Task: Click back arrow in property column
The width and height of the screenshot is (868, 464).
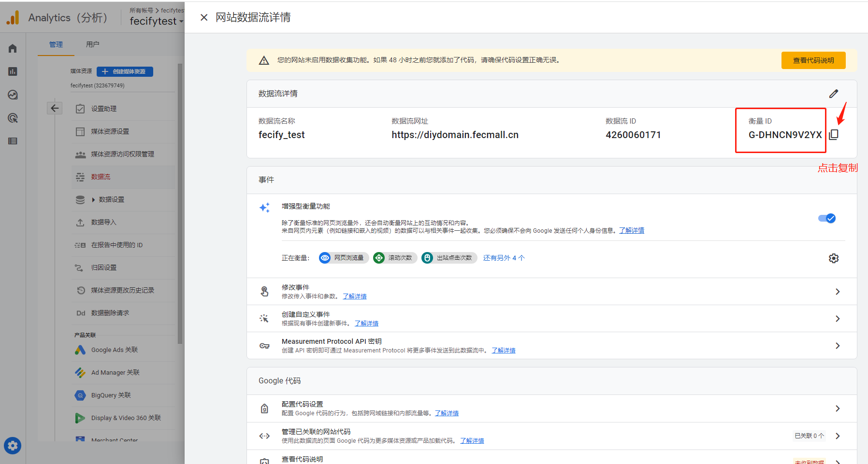Action: click(x=55, y=108)
